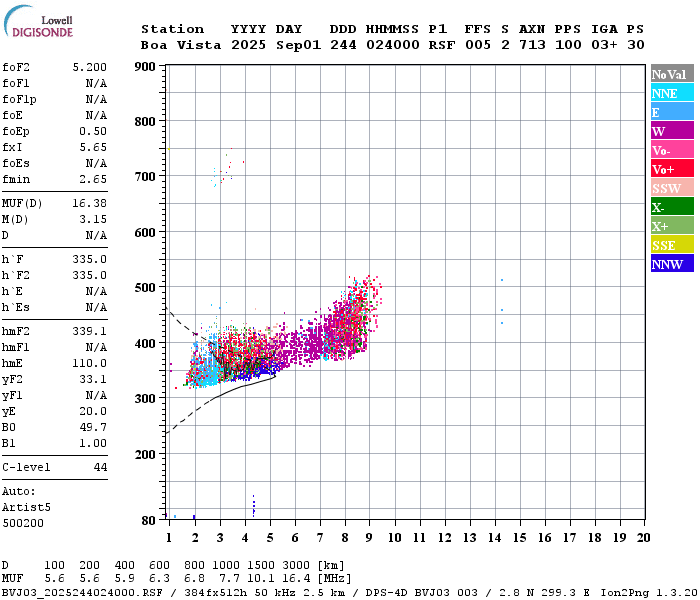This screenshot has width=700, height=600.
Task: Select the hmF2 value 339.1
Action: 90,331
